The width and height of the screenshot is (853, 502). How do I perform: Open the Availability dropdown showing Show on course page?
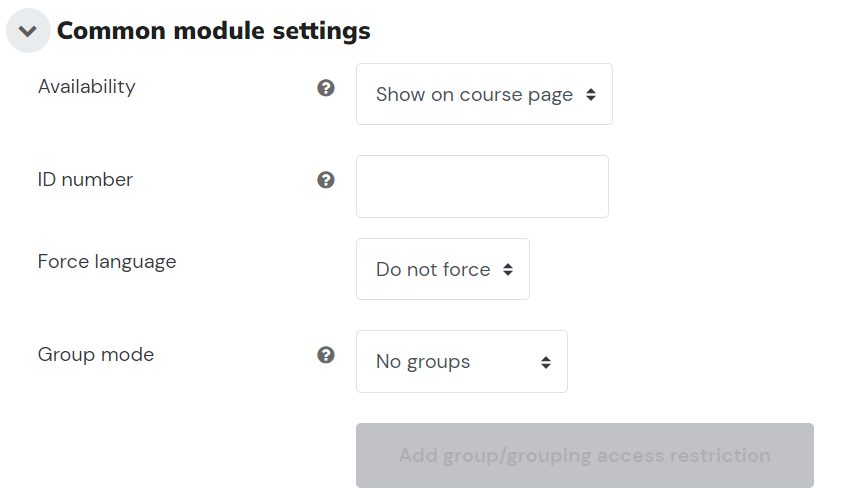point(484,94)
